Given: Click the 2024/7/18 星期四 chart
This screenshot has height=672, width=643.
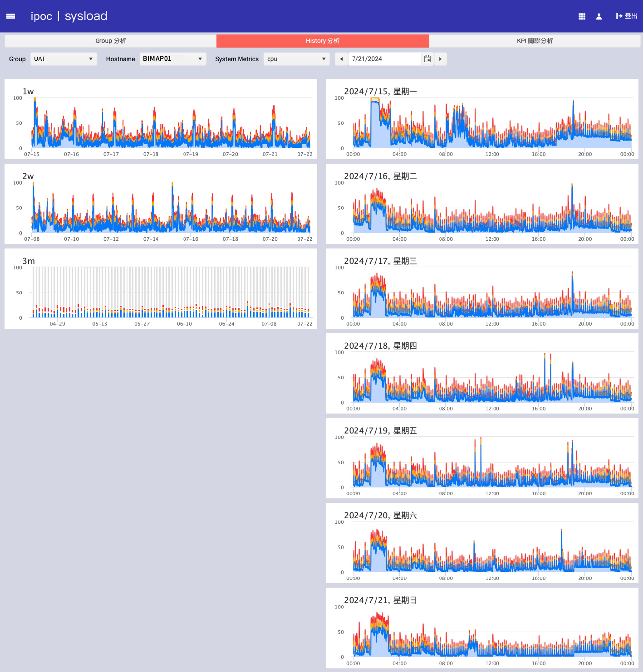Looking at the screenshot, I should click(x=482, y=373).
